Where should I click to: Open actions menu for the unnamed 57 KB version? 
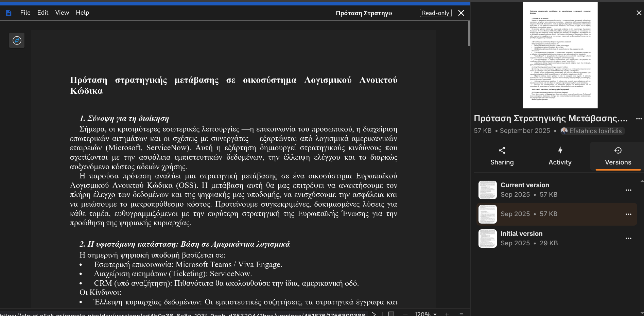[628, 214]
